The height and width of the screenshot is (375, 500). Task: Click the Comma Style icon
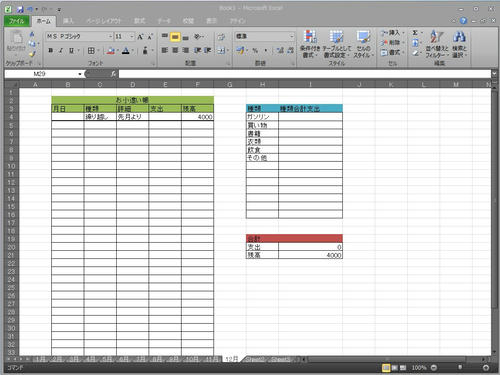pos(266,51)
